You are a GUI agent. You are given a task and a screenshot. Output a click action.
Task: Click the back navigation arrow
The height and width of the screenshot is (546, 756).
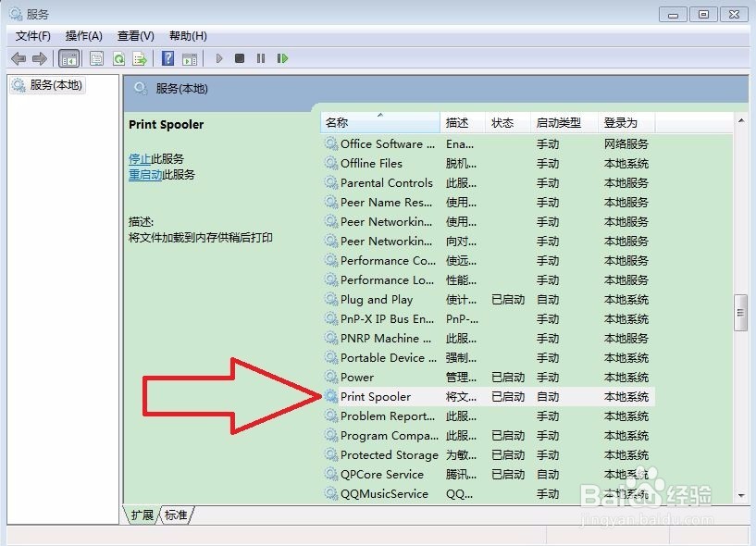click(x=19, y=58)
